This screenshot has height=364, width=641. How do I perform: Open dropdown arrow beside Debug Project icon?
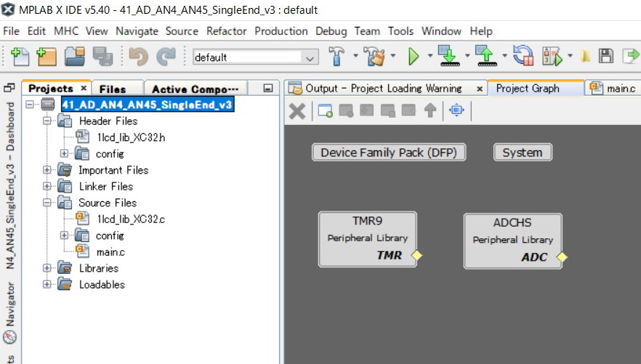click(x=571, y=56)
